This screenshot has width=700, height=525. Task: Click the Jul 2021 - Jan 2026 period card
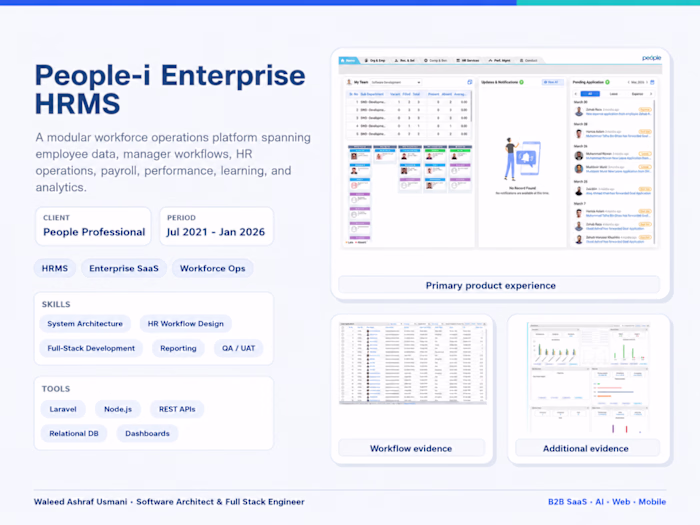[x=216, y=226]
